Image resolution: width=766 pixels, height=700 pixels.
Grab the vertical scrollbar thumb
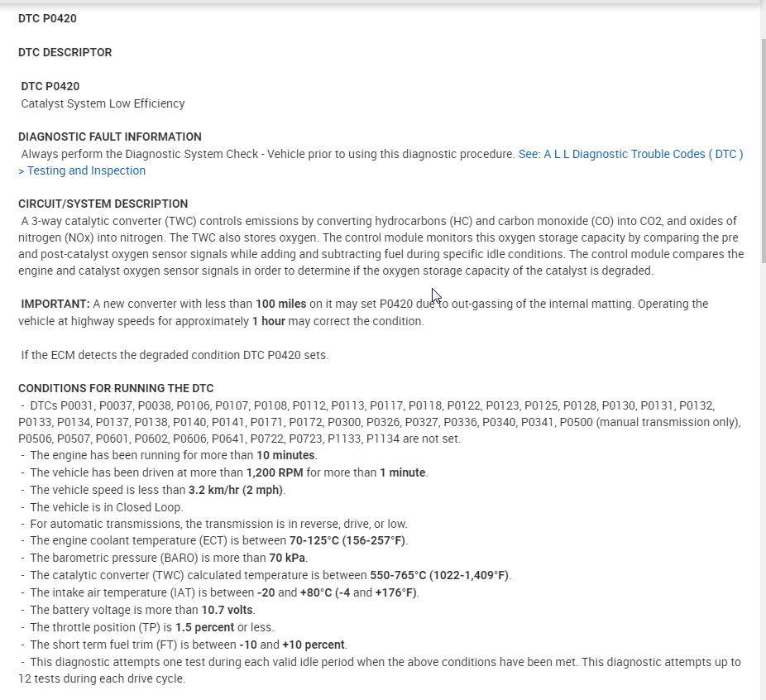click(763, 149)
